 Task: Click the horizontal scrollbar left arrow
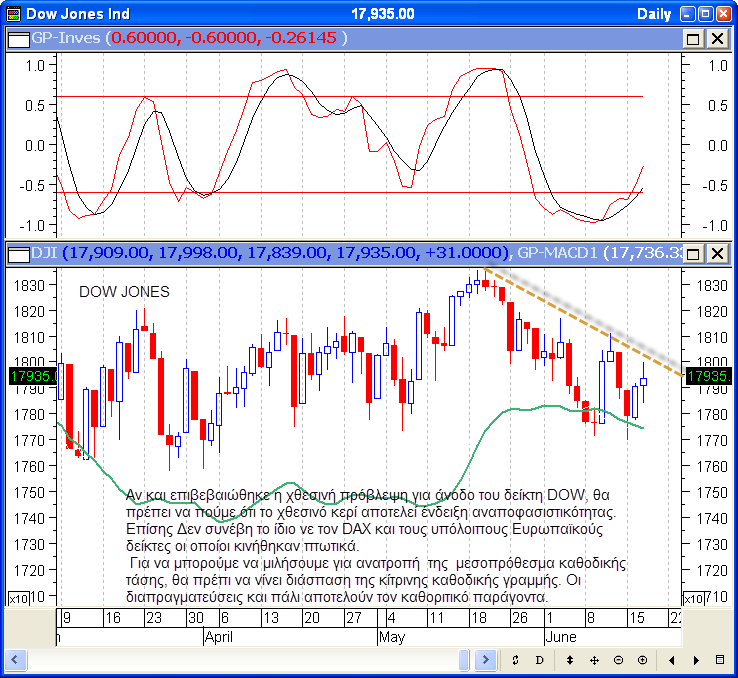coord(15,660)
